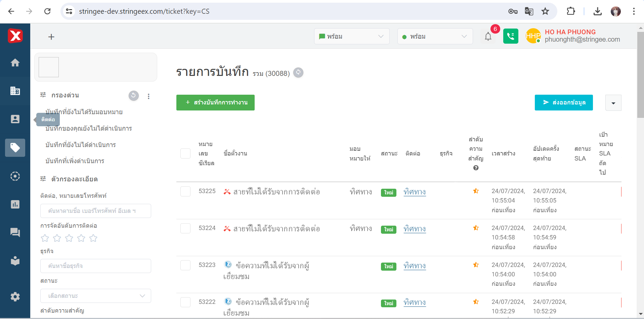Click the notification bell icon
The width and height of the screenshot is (644, 319).
pos(488,36)
